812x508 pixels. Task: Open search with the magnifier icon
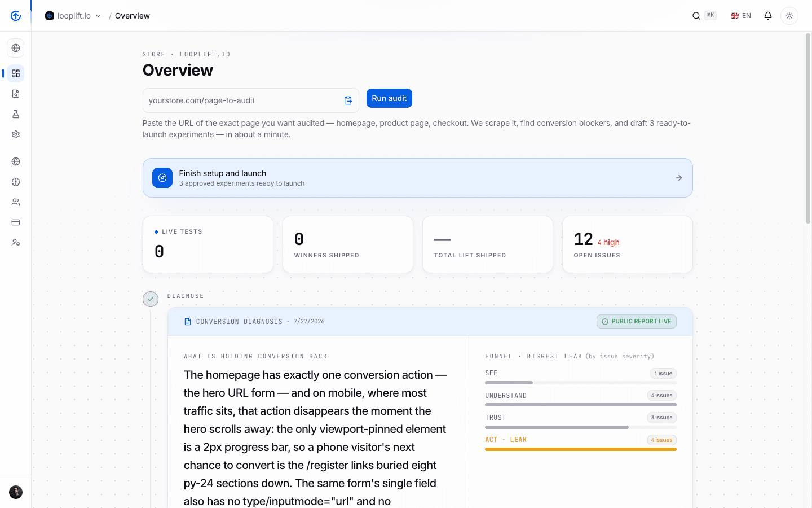696,16
